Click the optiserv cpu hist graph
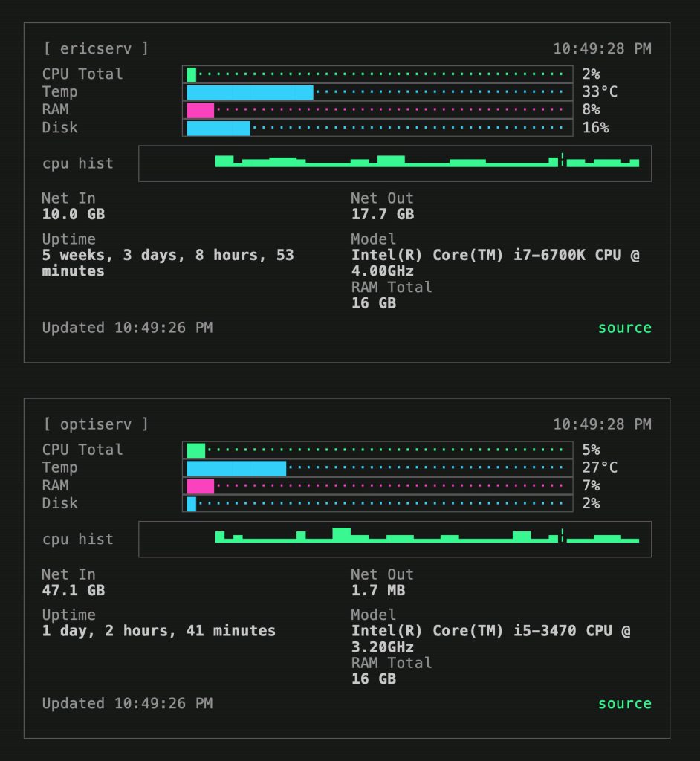The image size is (700, 761). pyautogui.click(x=395, y=540)
